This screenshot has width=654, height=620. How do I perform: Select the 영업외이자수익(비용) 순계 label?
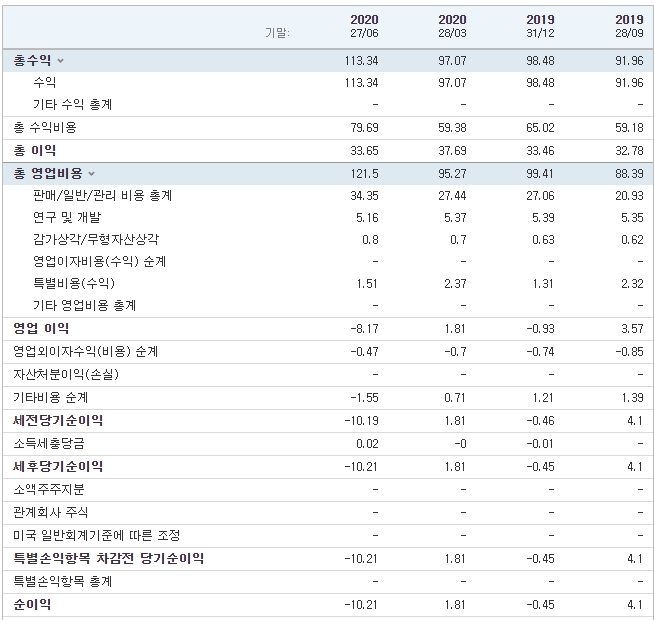(86, 351)
